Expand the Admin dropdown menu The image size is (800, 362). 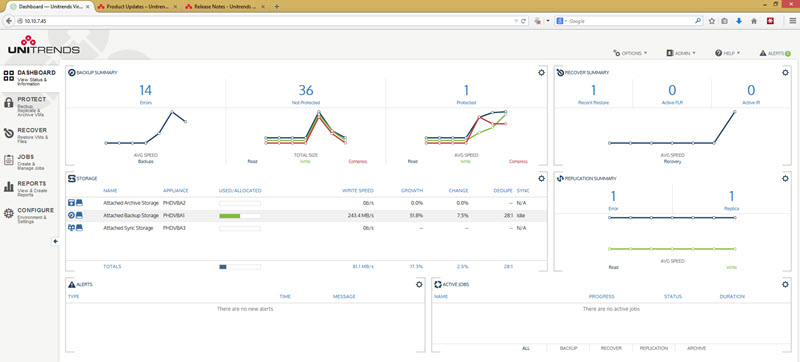pyautogui.click(x=681, y=53)
